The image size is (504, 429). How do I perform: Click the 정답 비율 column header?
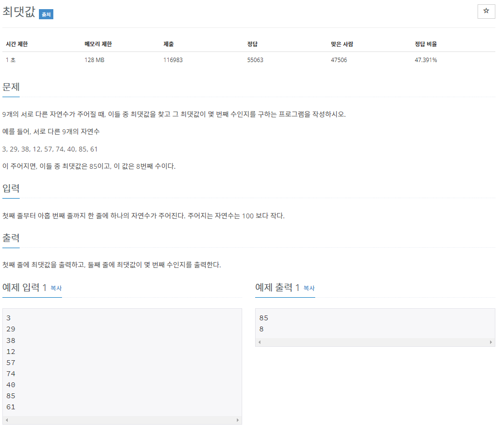(x=426, y=44)
